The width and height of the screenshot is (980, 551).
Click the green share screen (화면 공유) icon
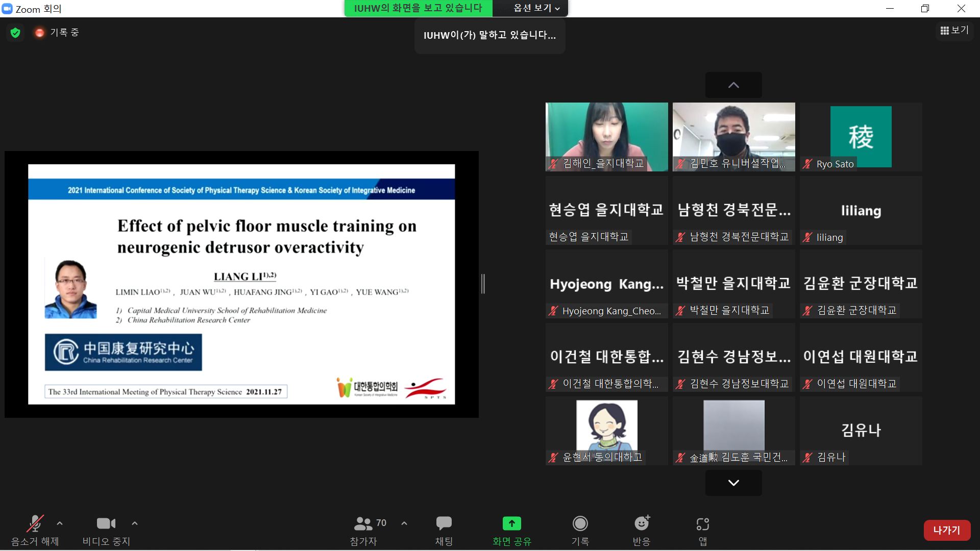[511, 524]
